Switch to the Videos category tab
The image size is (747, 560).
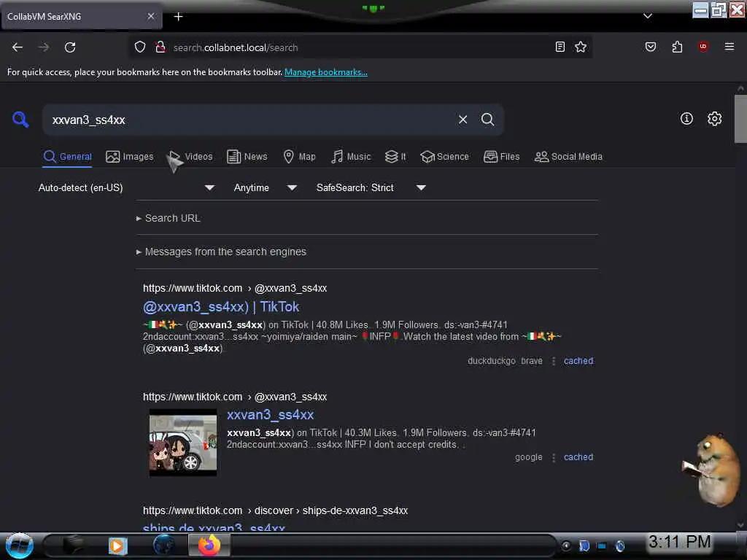[191, 157]
